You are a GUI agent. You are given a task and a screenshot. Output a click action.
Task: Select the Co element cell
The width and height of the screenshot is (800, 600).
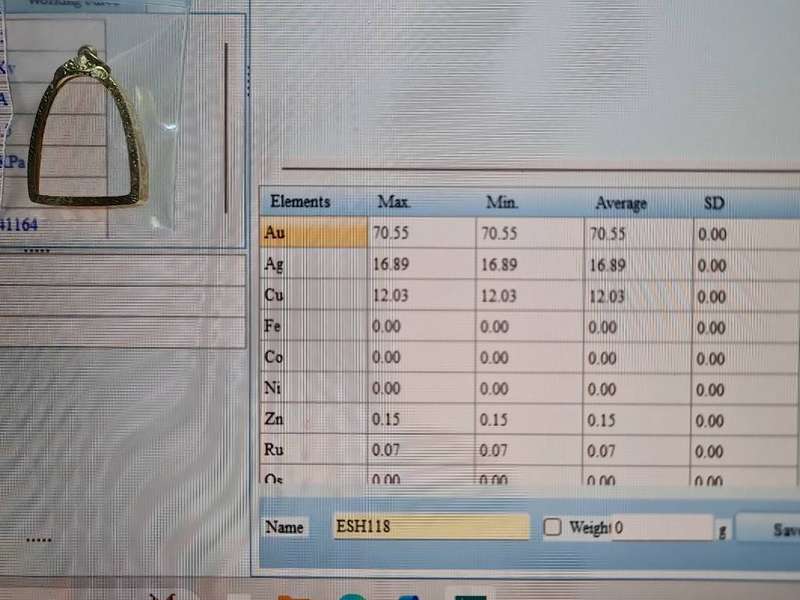313,358
